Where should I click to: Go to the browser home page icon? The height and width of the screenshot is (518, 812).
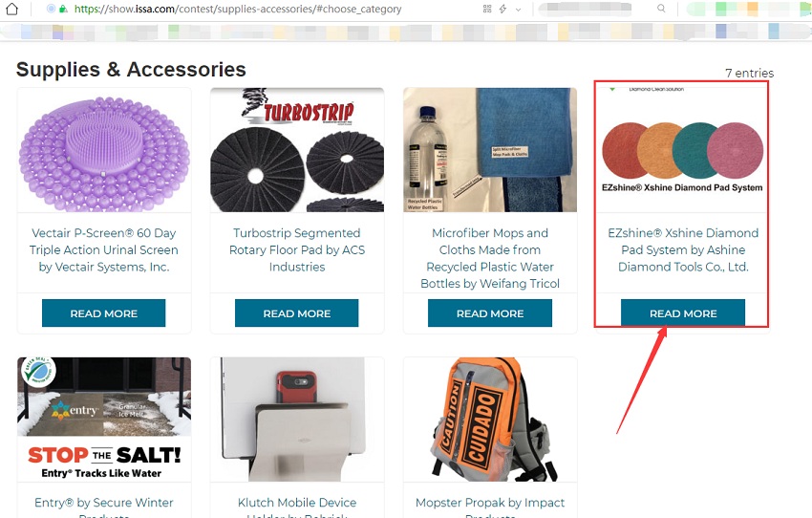tap(11, 9)
